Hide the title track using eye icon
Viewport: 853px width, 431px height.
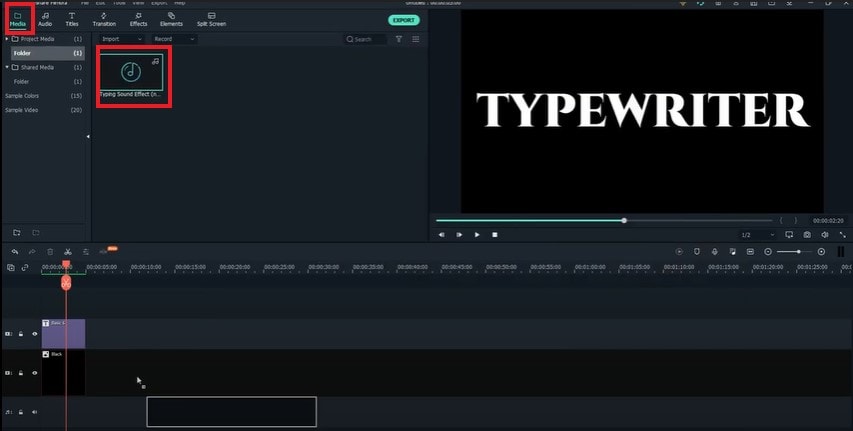pos(34,334)
